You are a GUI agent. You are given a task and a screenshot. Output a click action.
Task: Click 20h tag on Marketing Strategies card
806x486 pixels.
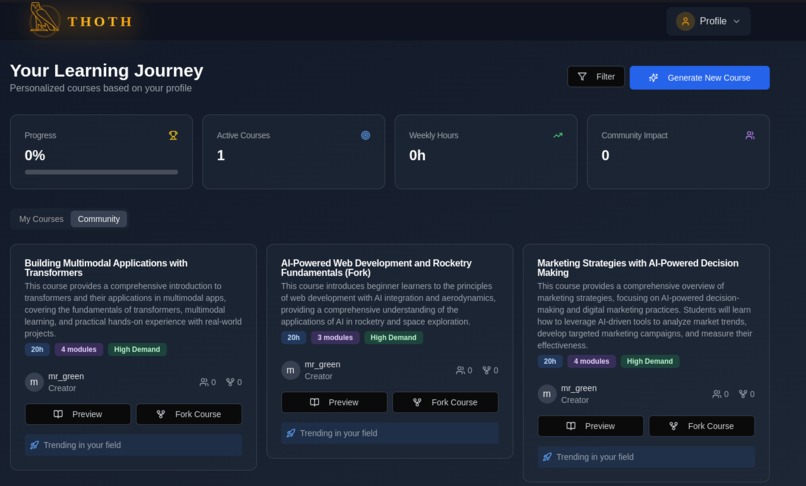point(550,361)
